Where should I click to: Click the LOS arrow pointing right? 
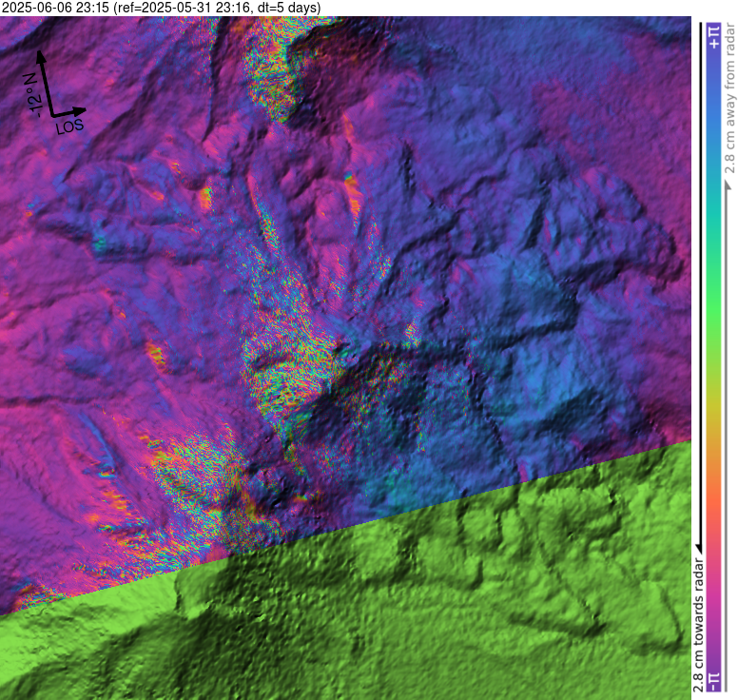[68, 112]
